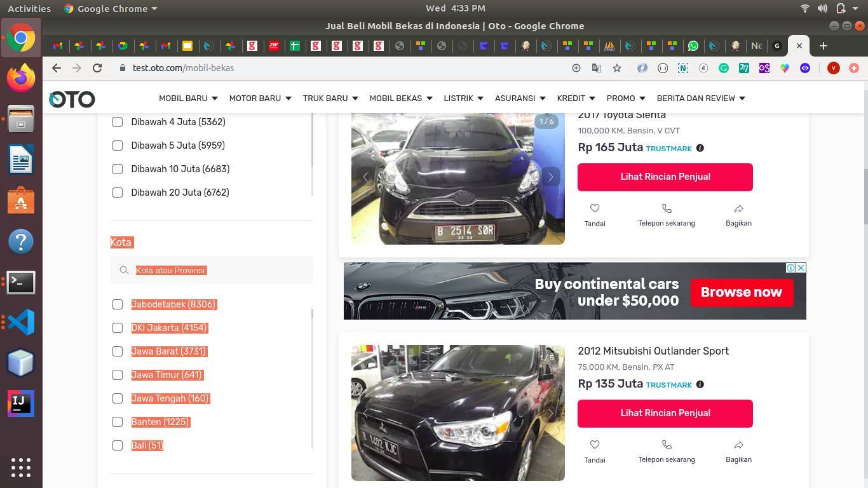Click Tandai heart icon for Toyota Sienta
Screen dimensions: 868x488
click(595, 208)
